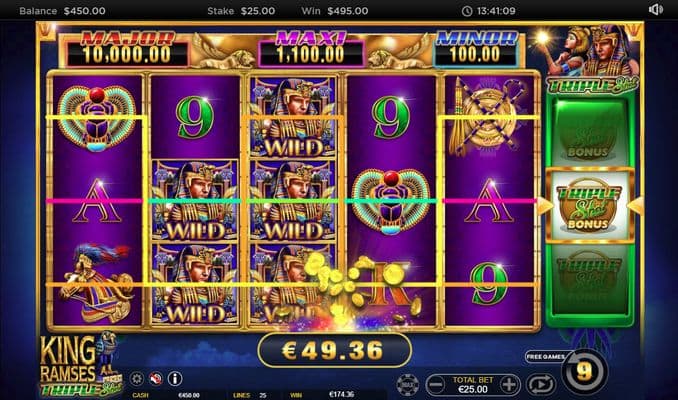Click the free games spin button
The width and height of the screenshot is (678, 400).
[x=584, y=372]
